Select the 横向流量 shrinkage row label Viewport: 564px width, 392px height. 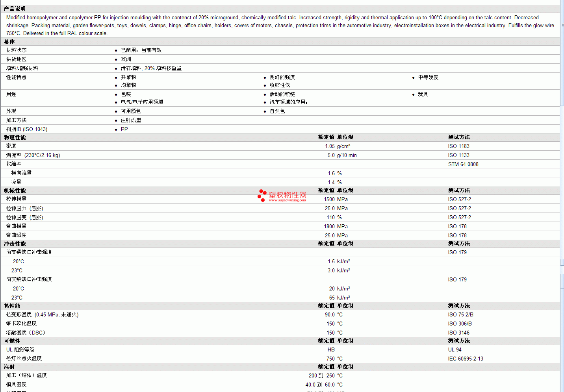[21, 173]
